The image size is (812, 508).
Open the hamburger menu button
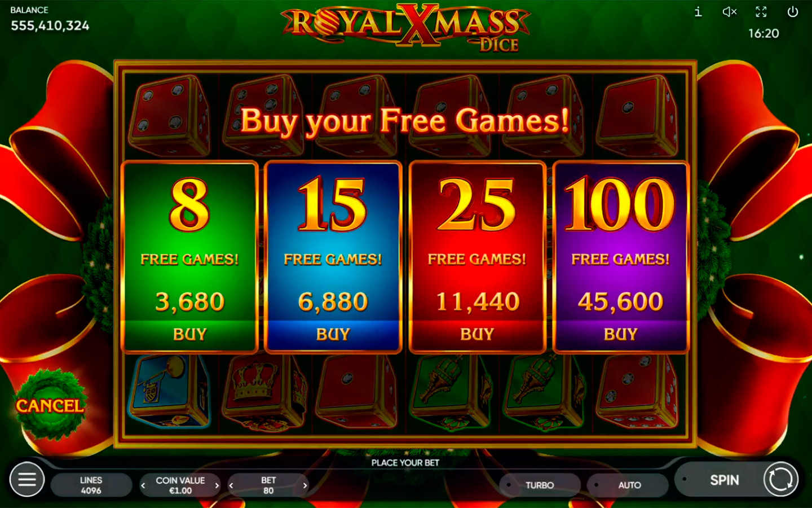click(27, 480)
